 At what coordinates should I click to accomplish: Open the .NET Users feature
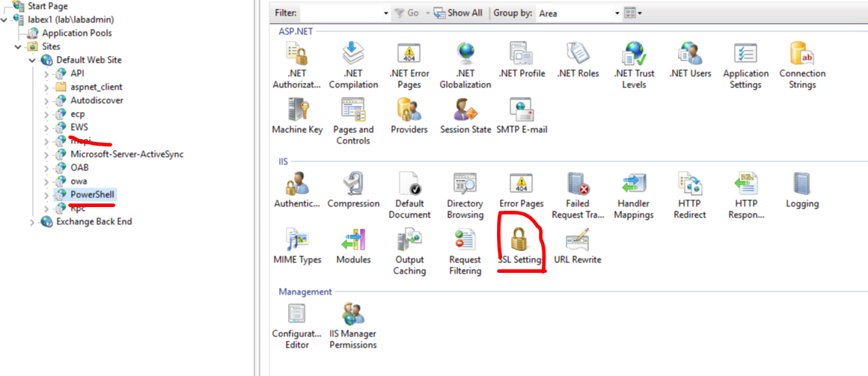(x=690, y=61)
